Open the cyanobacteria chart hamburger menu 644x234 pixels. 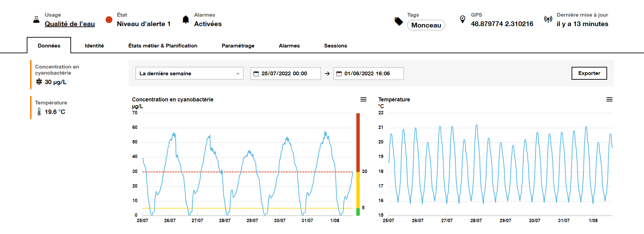click(x=363, y=99)
